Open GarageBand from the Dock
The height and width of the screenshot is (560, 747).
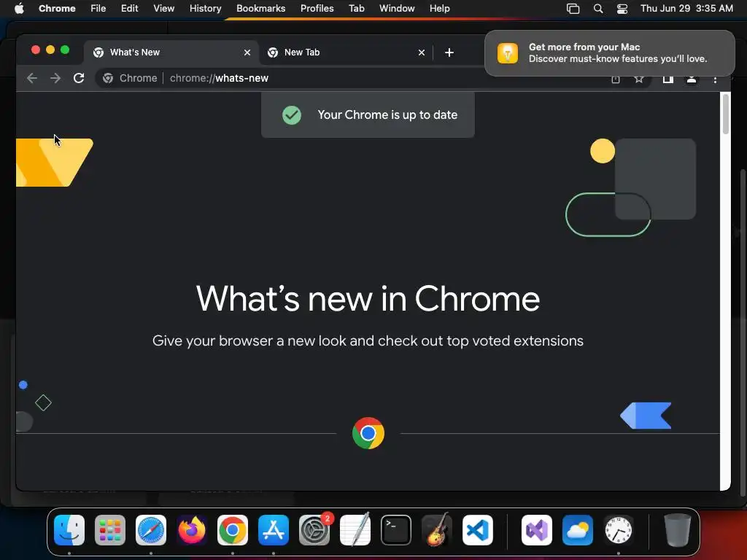pyautogui.click(x=437, y=529)
